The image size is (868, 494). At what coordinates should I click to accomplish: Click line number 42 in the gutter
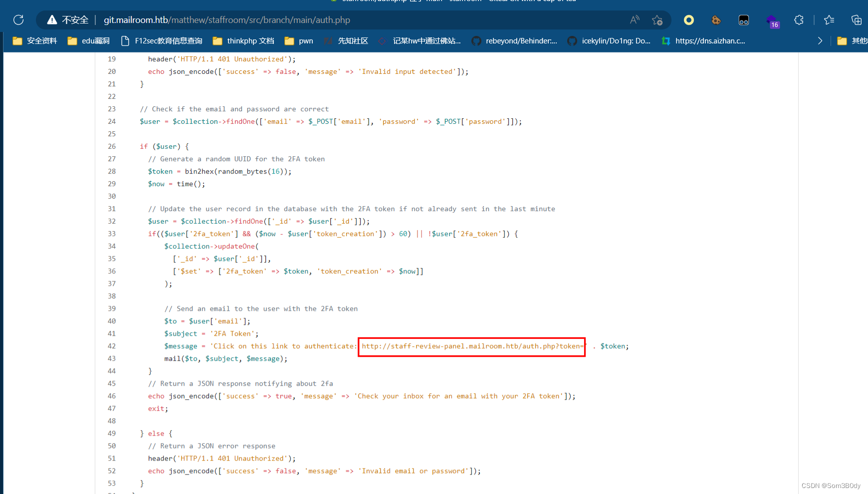coord(112,346)
